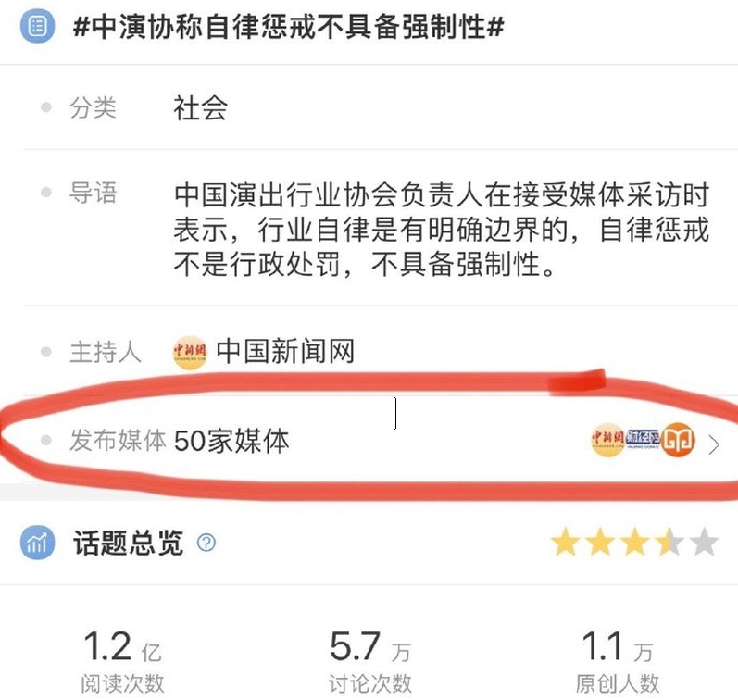Click the half-filled fourth rating star
This screenshot has height=700, width=738.
tap(669, 542)
